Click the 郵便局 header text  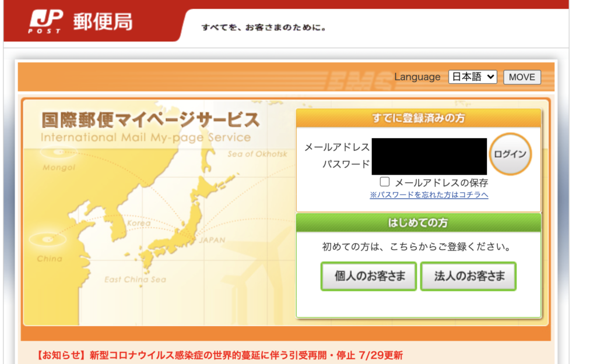103,22
